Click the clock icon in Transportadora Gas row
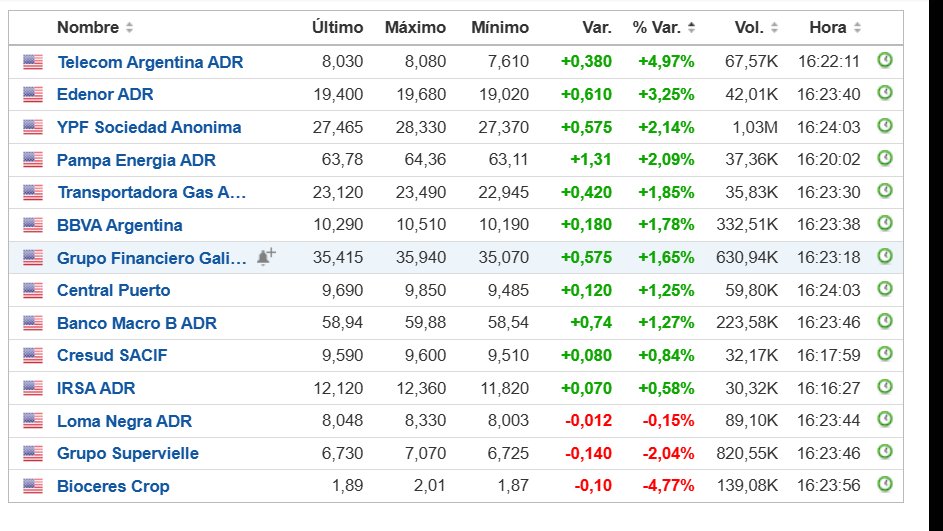This screenshot has width=943, height=531. 885,191
